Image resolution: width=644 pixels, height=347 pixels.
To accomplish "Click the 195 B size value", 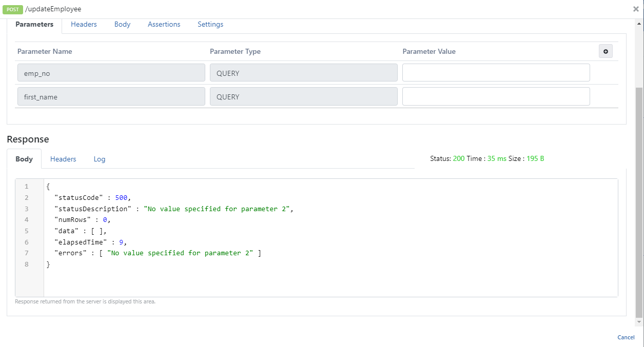I will coord(535,158).
